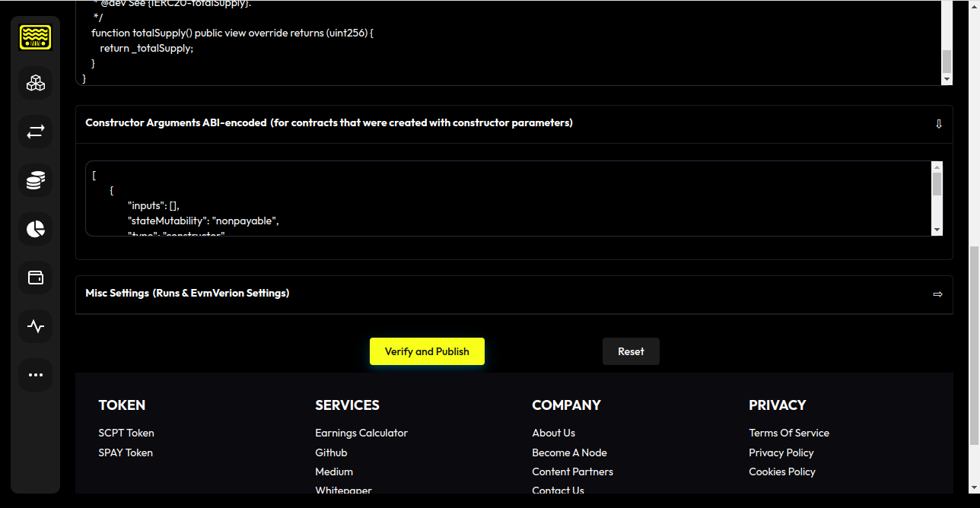Open the Earnings Calculator link

point(361,433)
